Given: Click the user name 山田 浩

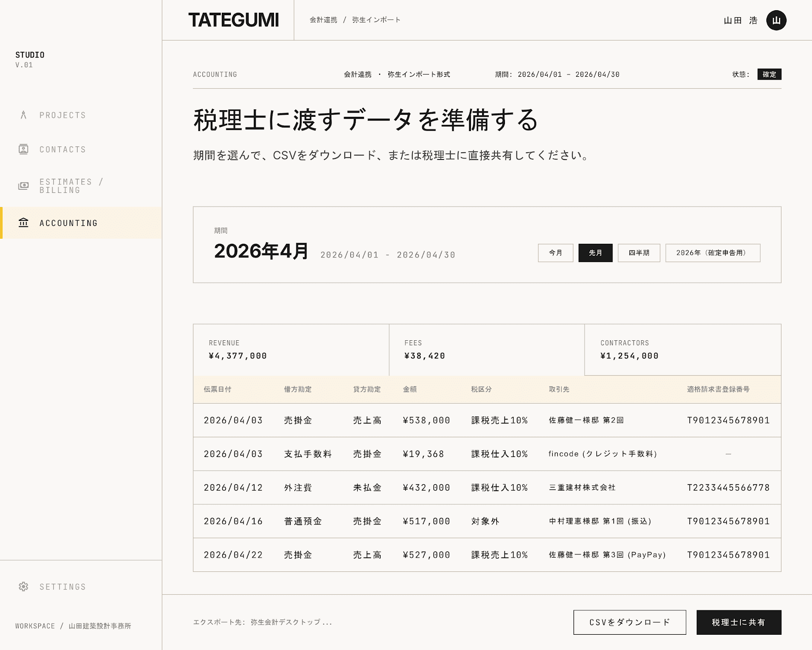Looking at the screenshot, I should 740,20.
